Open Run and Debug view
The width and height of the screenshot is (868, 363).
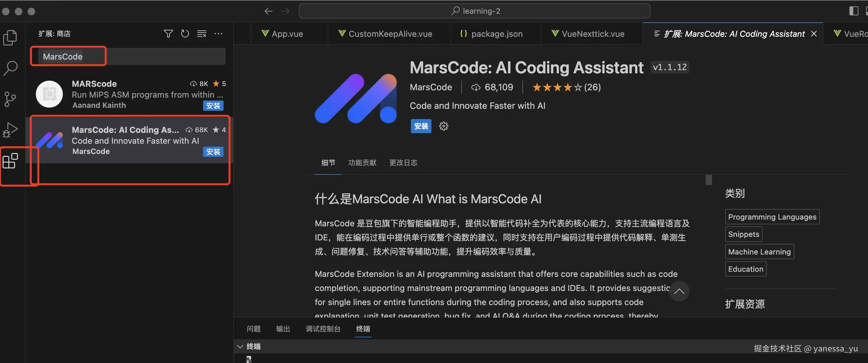(10, 130)
